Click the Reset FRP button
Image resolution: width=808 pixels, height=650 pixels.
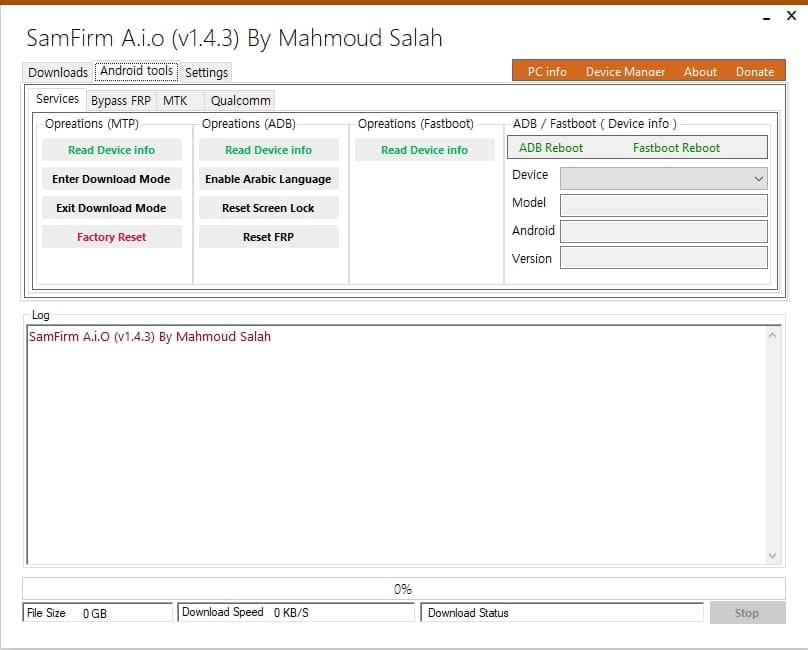coord(268,237)
